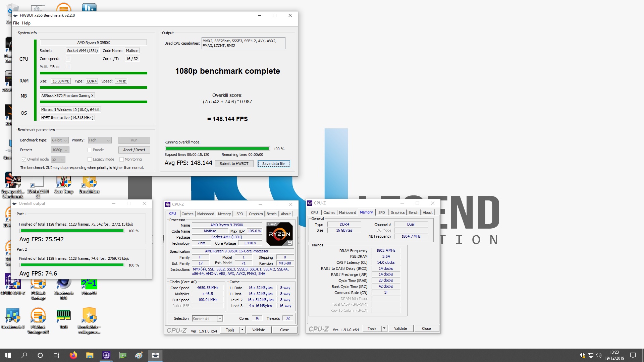Click the taskbar icon right of File Explorer
The width and height of the screenshot is (644, 362).
pyautogui.click(x=122, y=355)
